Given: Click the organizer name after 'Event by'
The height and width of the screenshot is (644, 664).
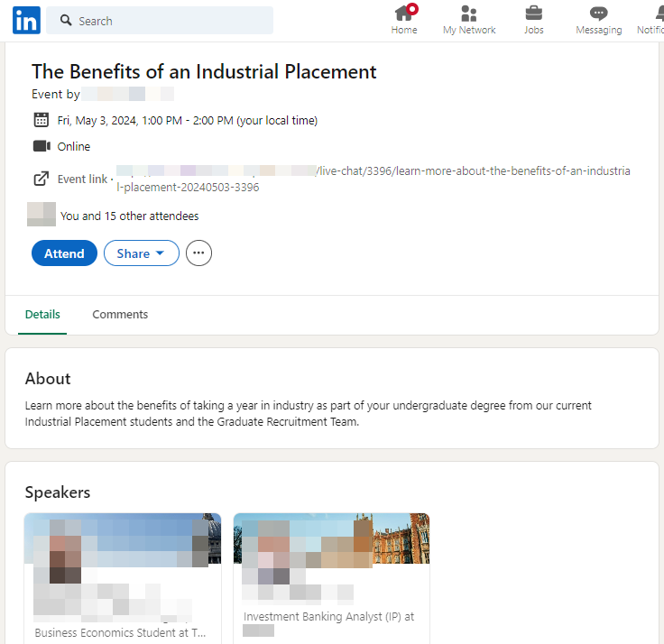Looking at the screenshot, I should (x=128, y=94).
